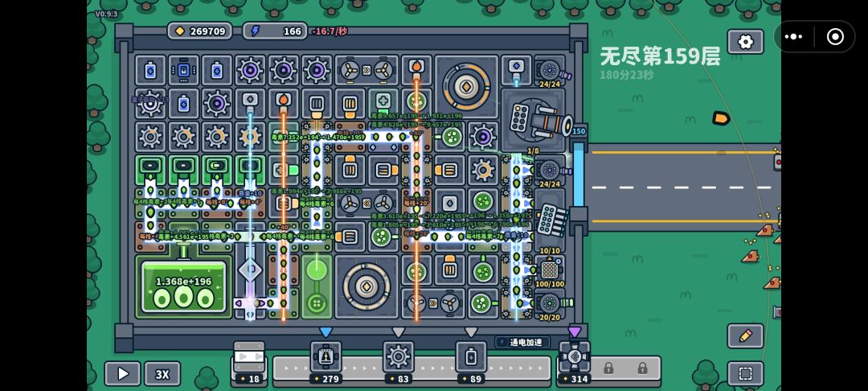868x391 pixels.
Task: Select the bottom-row fan pair module
Action: [432, 303]
